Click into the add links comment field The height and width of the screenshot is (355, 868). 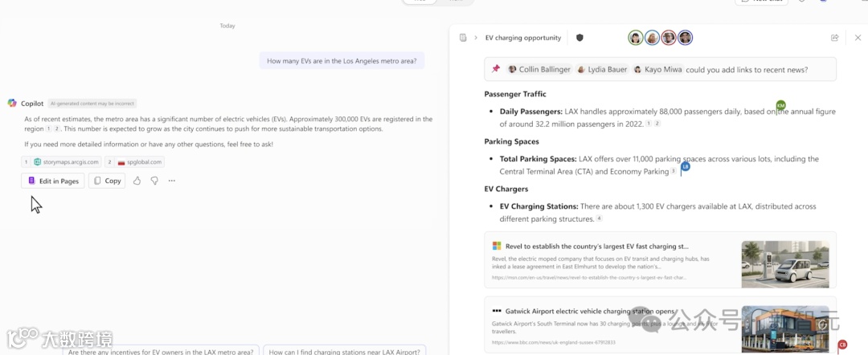(660, 69)
